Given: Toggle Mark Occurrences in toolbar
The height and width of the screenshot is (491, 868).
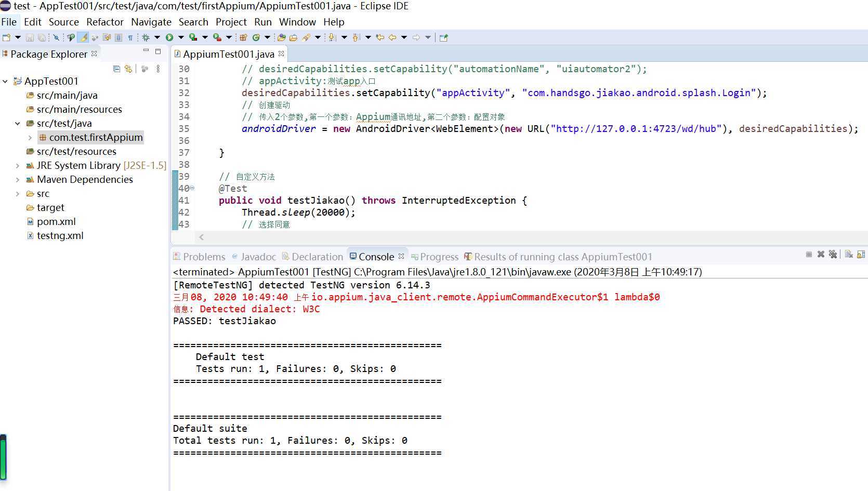Looking at the screenshot, I should pyautogui.click(x=83, y=37).
